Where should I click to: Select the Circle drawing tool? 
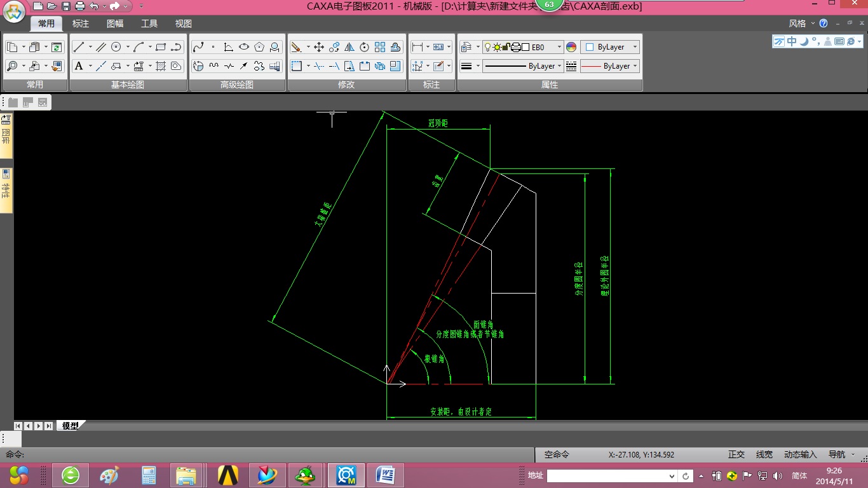[x=116, y=47]
